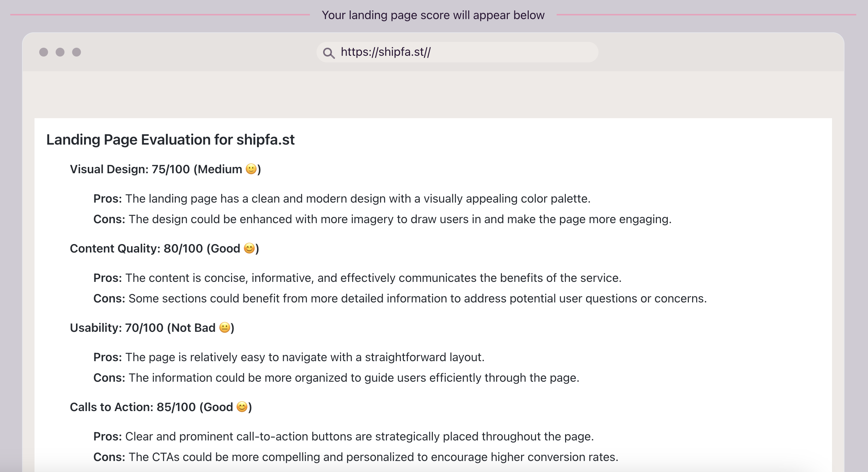Click the search magnifier icon
The height and width of the screenshot is (472, 868).
coord(329,53)
